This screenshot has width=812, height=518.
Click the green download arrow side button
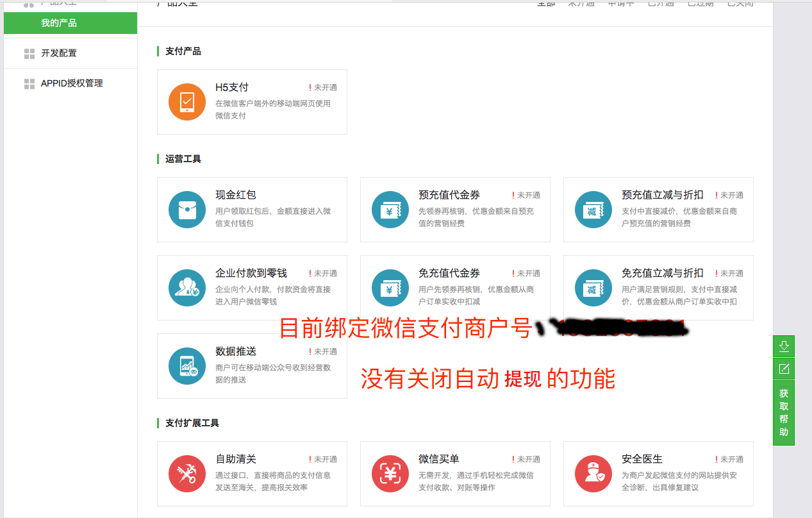(784, 346)
